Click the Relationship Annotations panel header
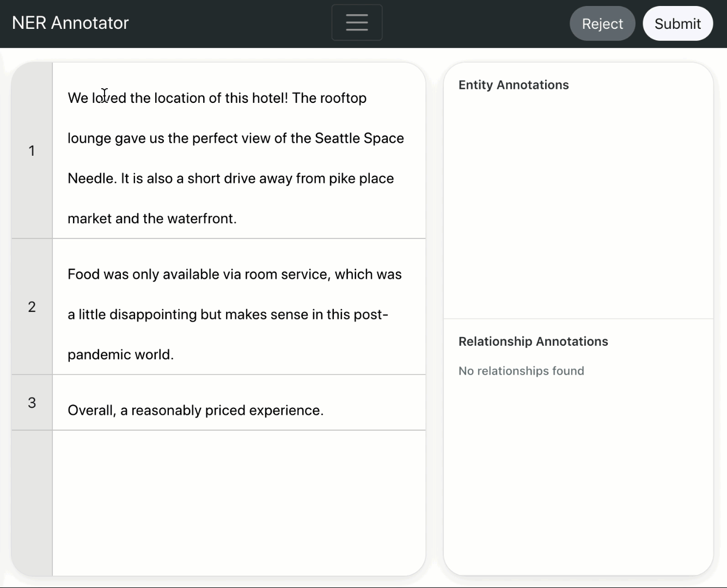This screenshot has width=727, height=588. click(533, 341)
